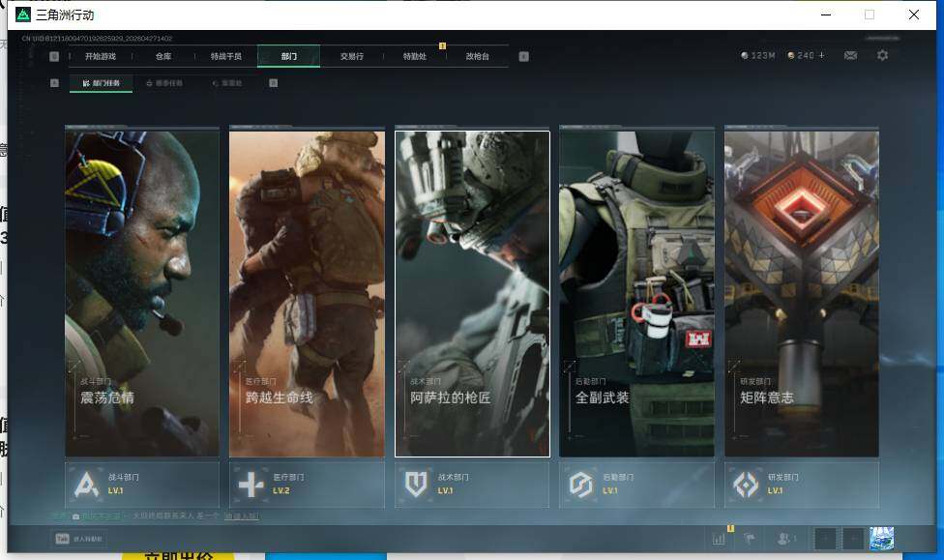
Task: Open the 特勤处 tab
Action: pyautogui.click(x=414, y=57)
